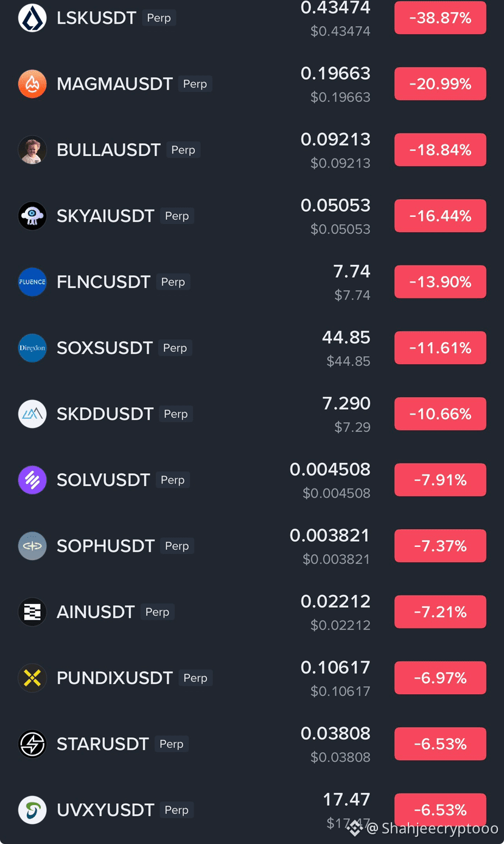This screenshot has height=844, width=504.
Task: Open the AINUSDT pair name
Action: tap(96, 612)
